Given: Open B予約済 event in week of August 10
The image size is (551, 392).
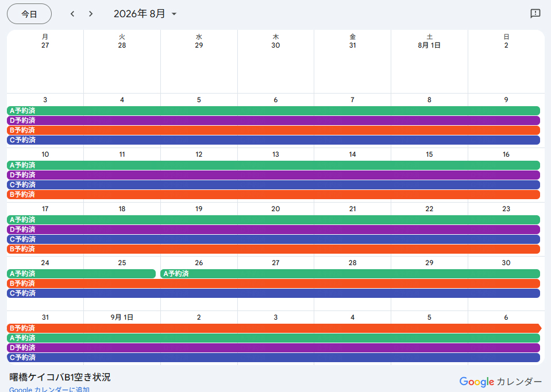Looking at the screenshot, I should coord(273,195).
